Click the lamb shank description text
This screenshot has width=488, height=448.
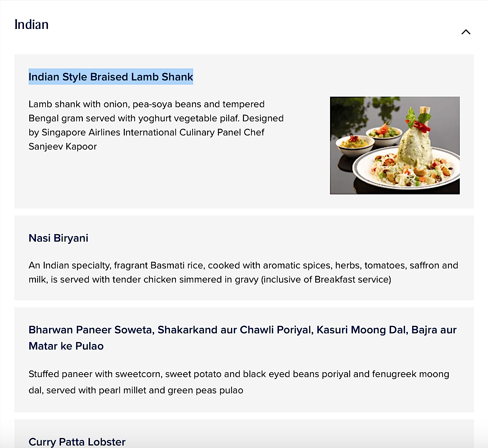click(x=156, y=125)
